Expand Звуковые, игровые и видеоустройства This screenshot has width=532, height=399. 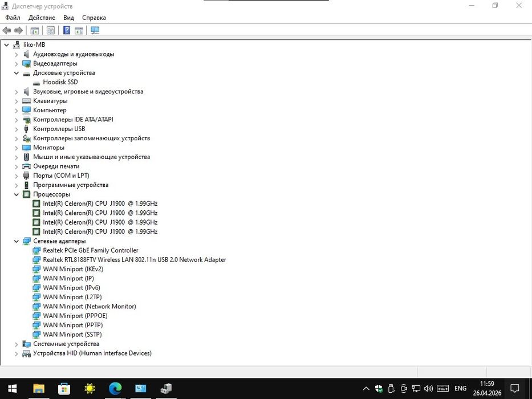click(17, 92)
